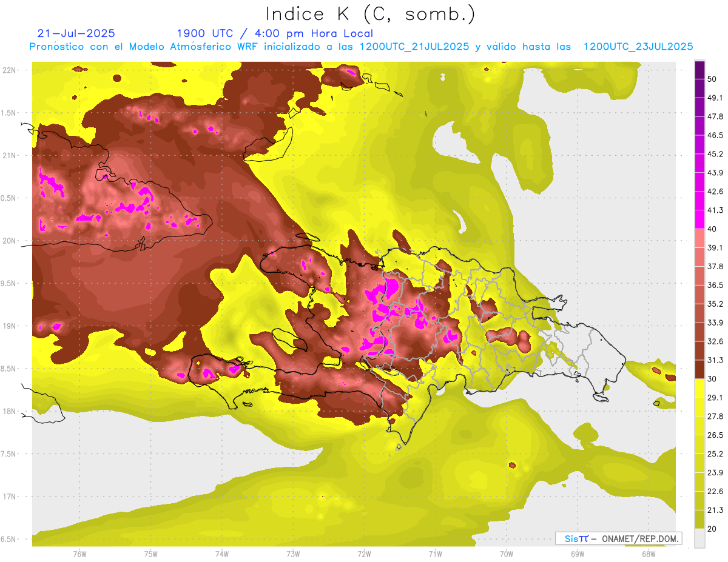728x562 pixels.
Task: Pick the magenta colorbar swatch between 40 and 41.3
Action: tap(699, 219)
